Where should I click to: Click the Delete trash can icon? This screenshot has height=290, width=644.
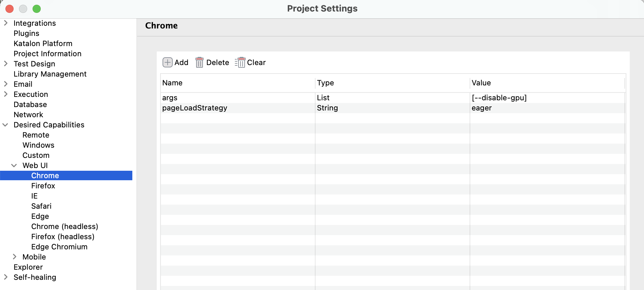pos(200,63)
